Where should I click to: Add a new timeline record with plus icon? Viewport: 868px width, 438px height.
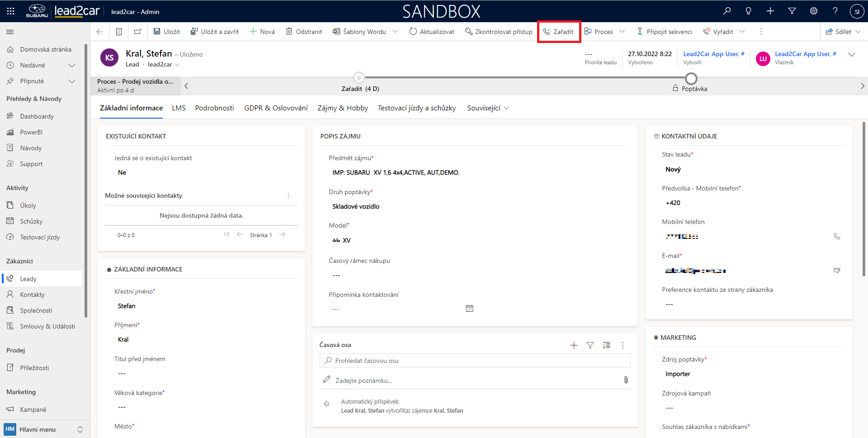coord(574,345)
